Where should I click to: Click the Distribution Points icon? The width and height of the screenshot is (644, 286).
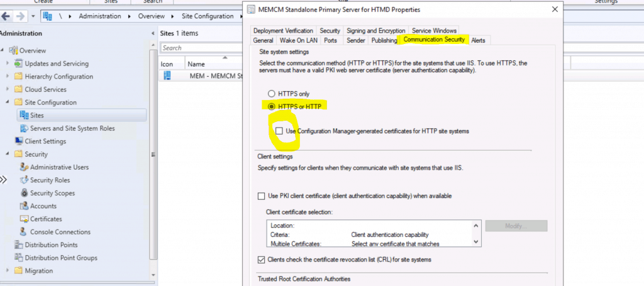coord(18,245)
